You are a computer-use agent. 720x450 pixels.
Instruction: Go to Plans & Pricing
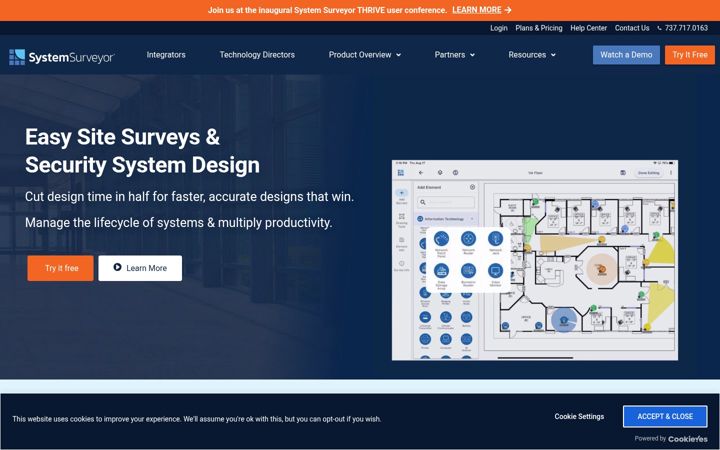point(539,28)
